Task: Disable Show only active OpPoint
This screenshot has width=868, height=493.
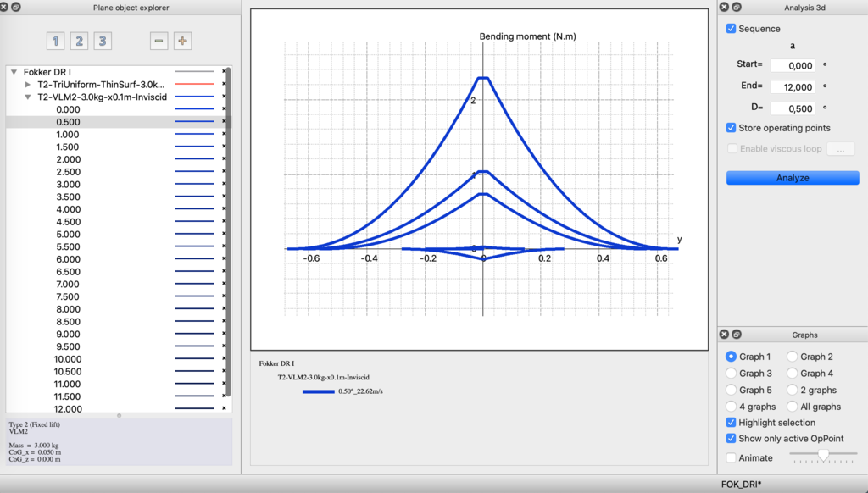Action: pyautogui.click(x=732, y=439)
